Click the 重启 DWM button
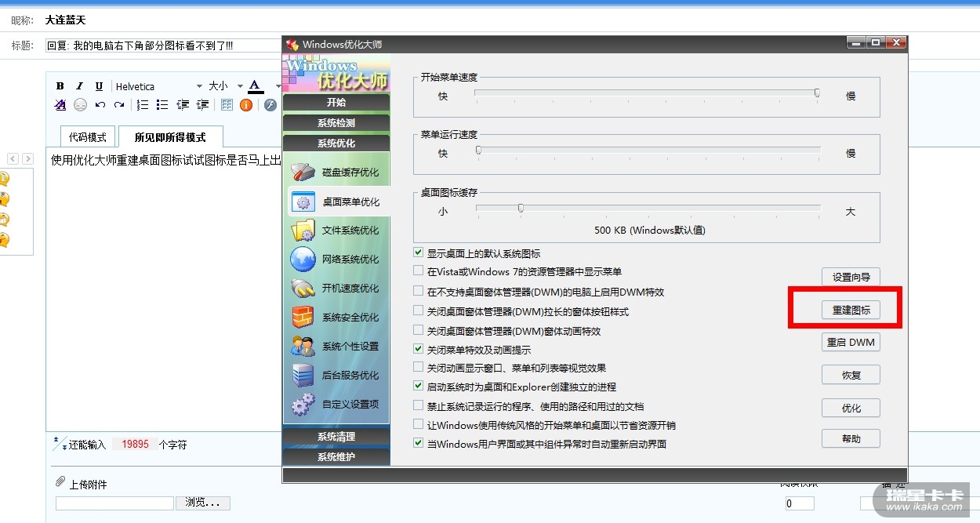The width and height of the screenshot is (980, 523). tap(851, 343)
